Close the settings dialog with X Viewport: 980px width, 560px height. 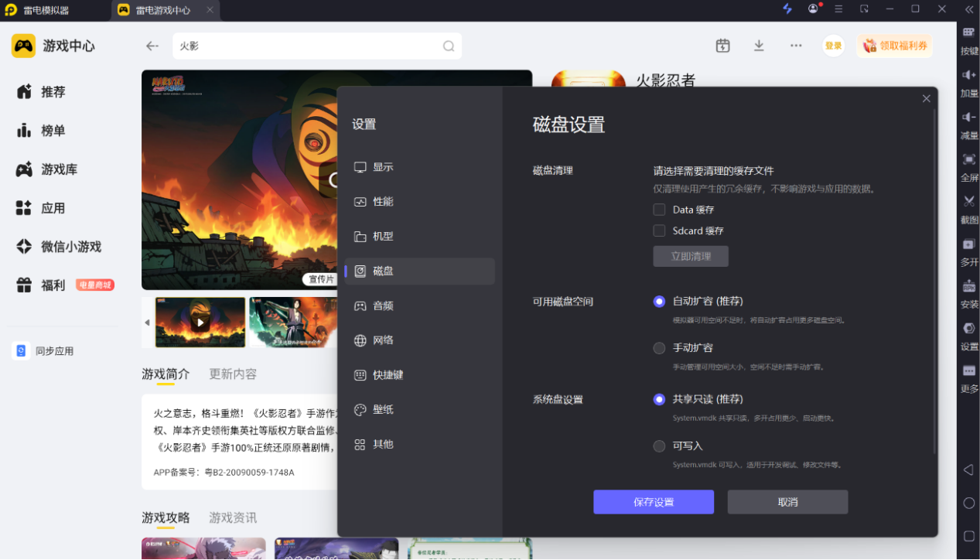pos(927,99)
